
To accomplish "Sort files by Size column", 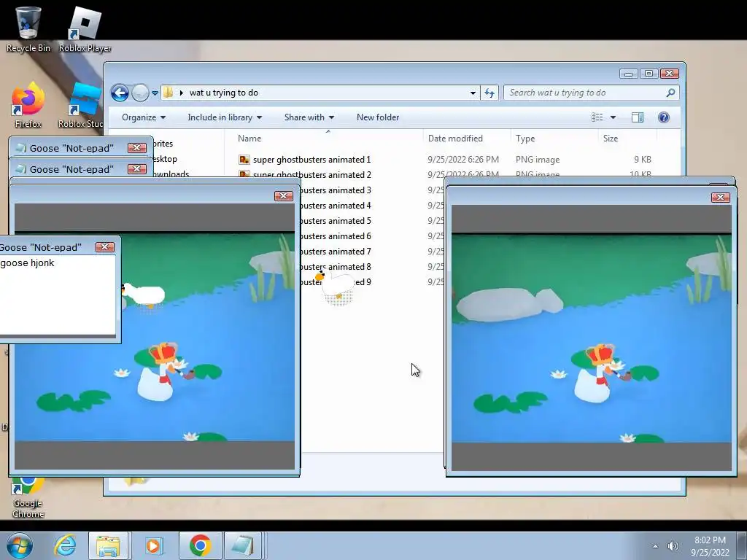I will [611, 139].
